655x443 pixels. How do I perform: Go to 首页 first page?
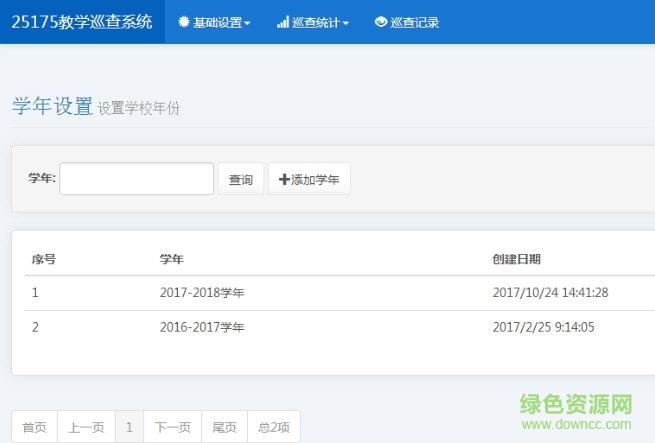pos(35,427)
